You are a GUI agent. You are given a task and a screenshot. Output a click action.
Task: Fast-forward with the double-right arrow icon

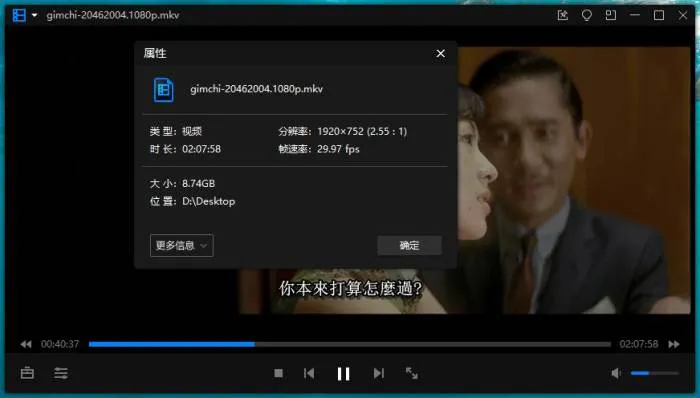coord(674,344)
